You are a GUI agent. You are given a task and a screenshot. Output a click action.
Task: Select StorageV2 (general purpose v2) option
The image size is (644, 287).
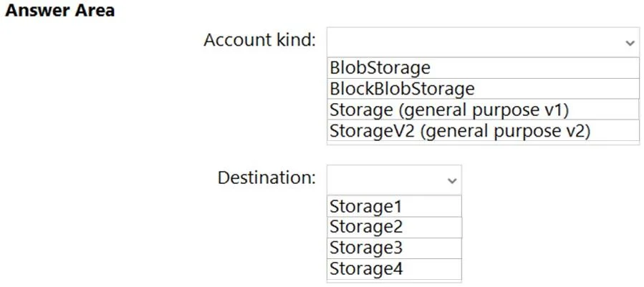(x=483, y=130)
